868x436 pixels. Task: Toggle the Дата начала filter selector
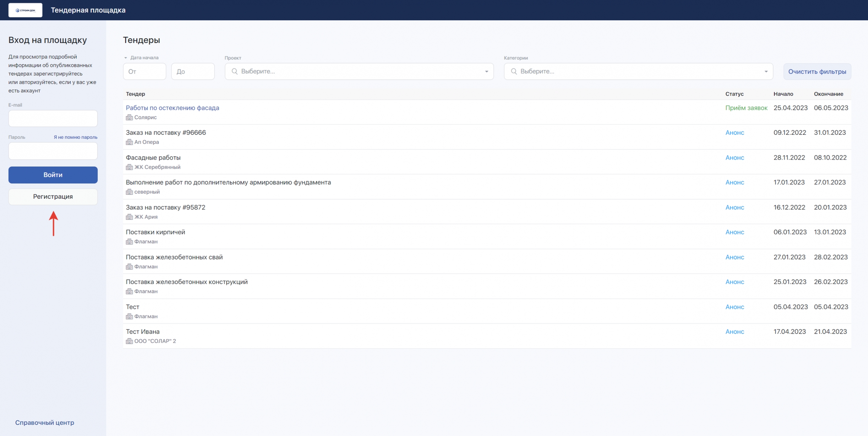[141, 58]
